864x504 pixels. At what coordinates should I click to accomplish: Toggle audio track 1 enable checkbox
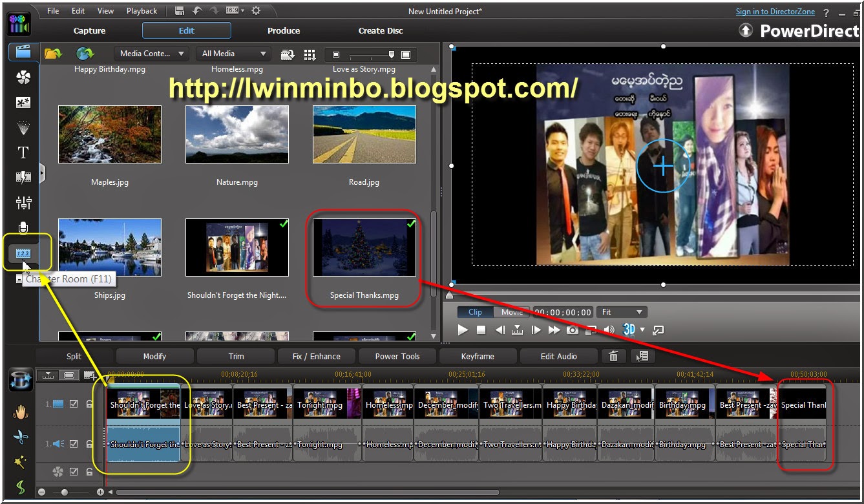coord(74,444)
